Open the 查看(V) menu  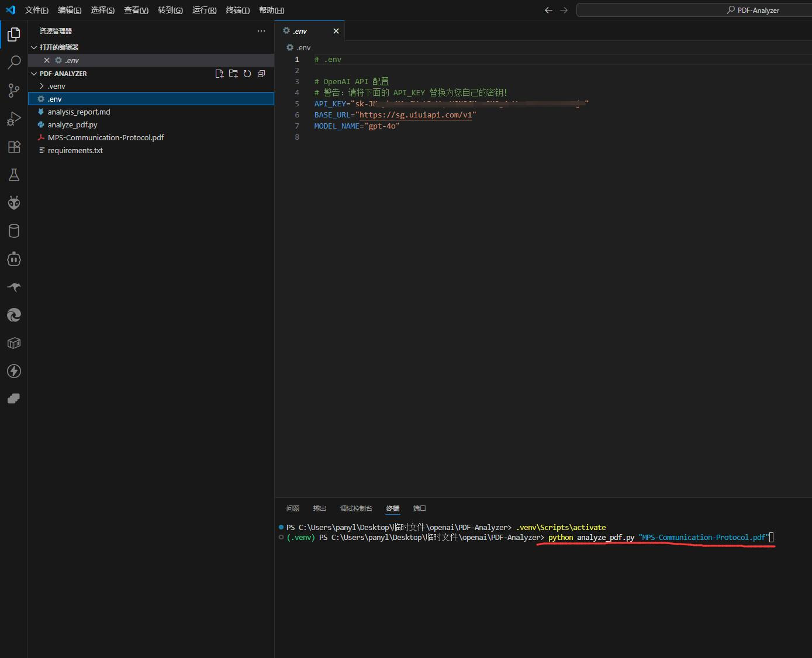[136, 10]
